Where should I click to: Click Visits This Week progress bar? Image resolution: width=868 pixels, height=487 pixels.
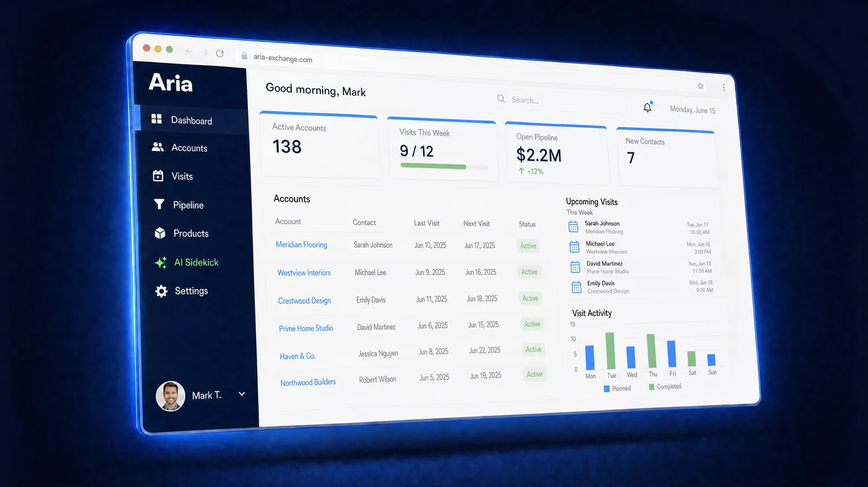pos(444,167)
